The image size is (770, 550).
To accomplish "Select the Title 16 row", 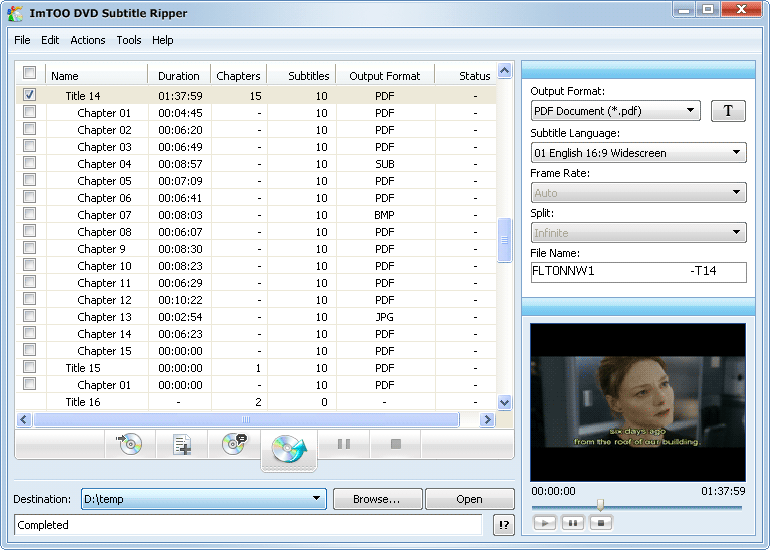I will 256,402.
